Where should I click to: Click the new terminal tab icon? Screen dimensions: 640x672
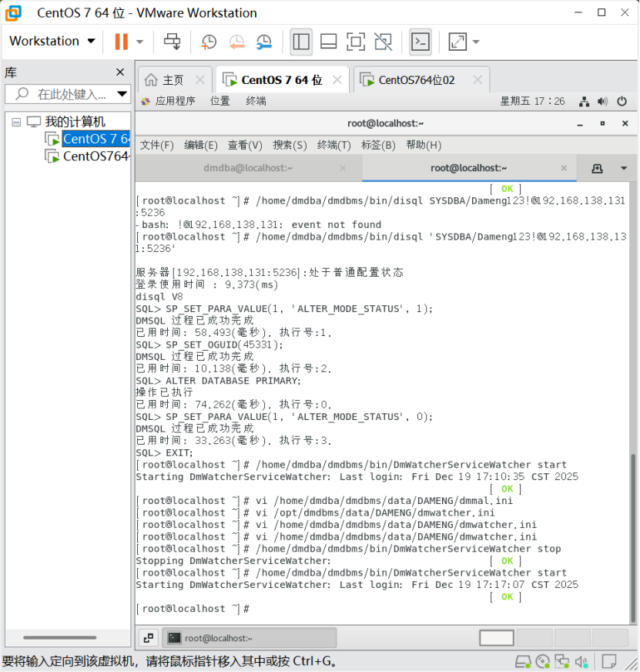(597, 169)
